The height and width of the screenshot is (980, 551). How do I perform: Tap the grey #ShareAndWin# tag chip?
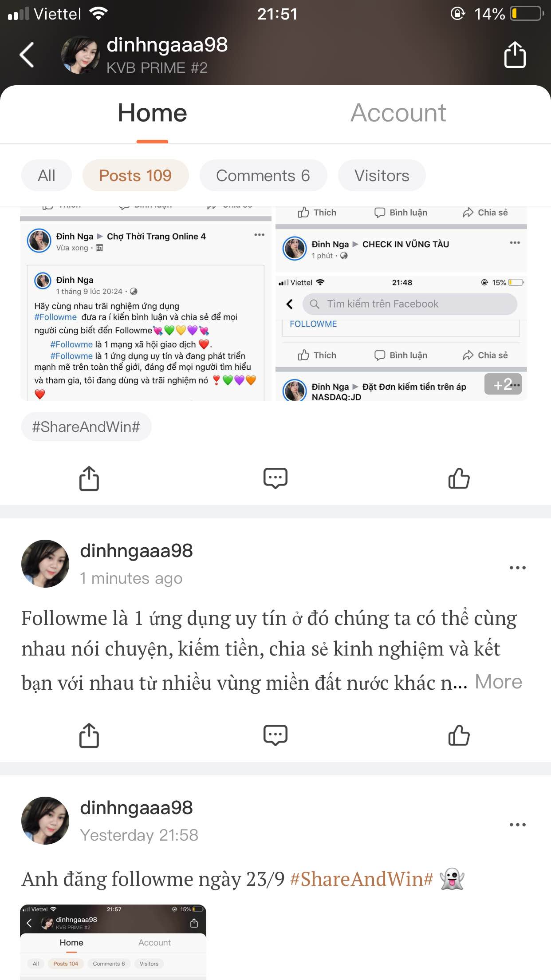pyautogui.click(x=86, y=427)
